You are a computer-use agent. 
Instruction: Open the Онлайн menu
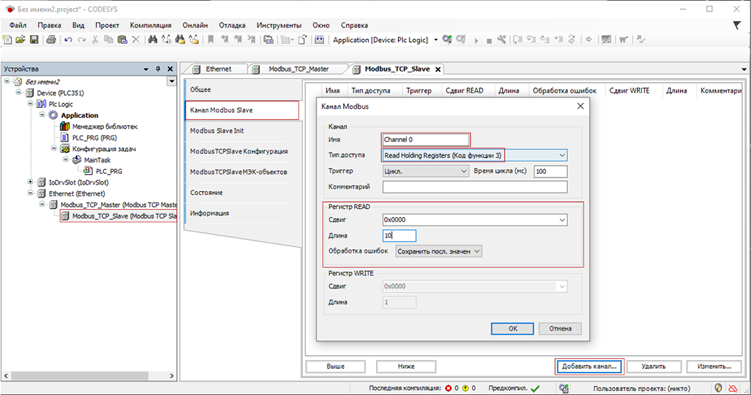point(195,25)
